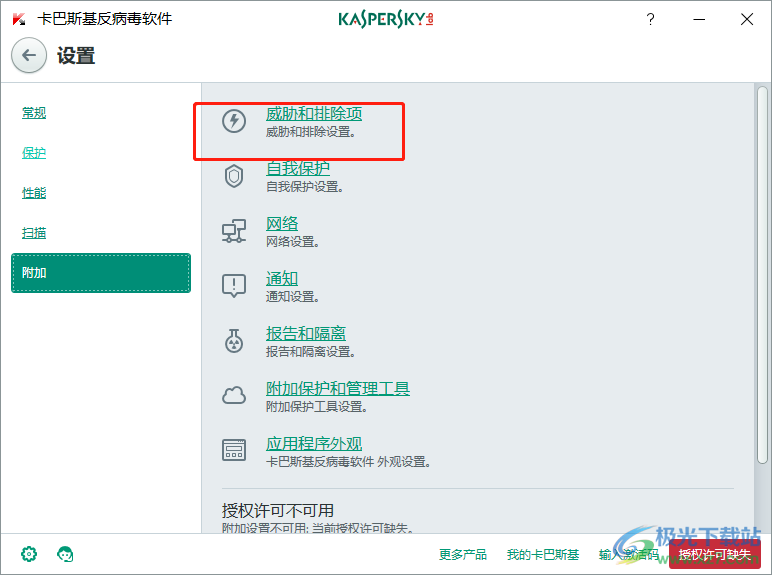Click the 我的卡巴斯基 link
772x575 pixels.
pyautogui.click(x=543, y=555)
